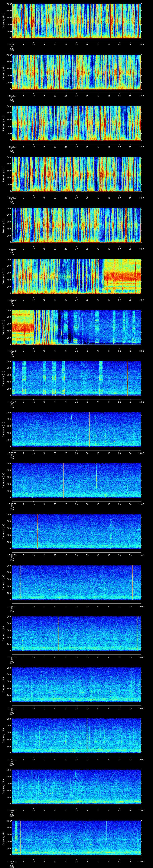Select the spectrogram panel starting at 15:11:00
Viewport: 153px width, 868px height.
[x=77, y=531]
